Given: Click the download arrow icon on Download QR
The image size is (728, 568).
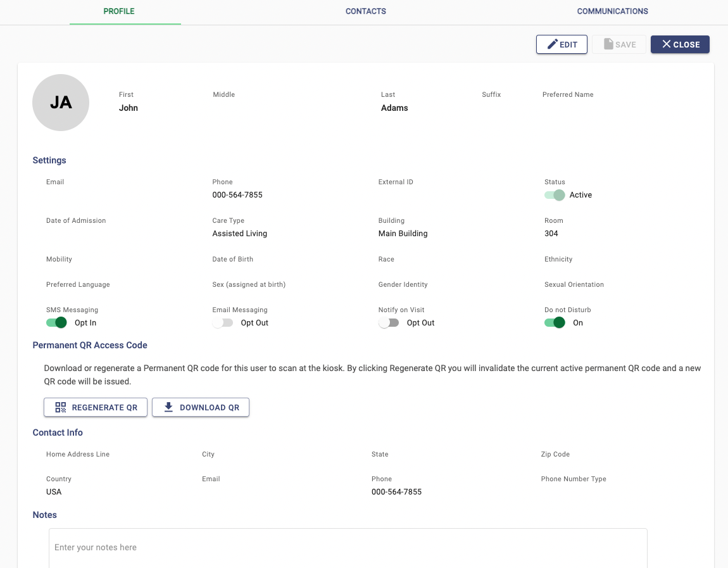Looking at the screenshot, I should (168, 407).
